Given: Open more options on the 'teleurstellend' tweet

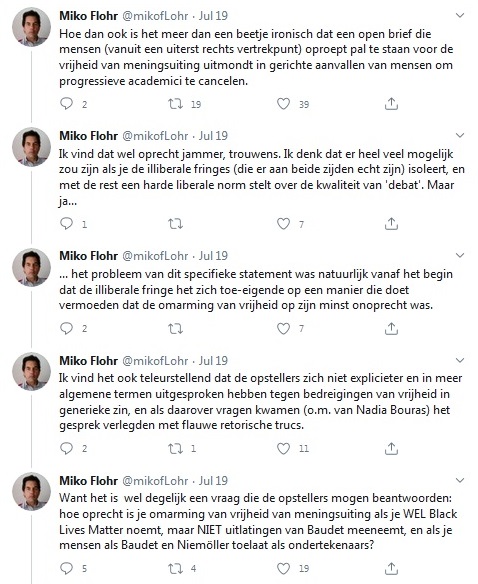Looking at the screenshot, I should [x=460, y=361].
